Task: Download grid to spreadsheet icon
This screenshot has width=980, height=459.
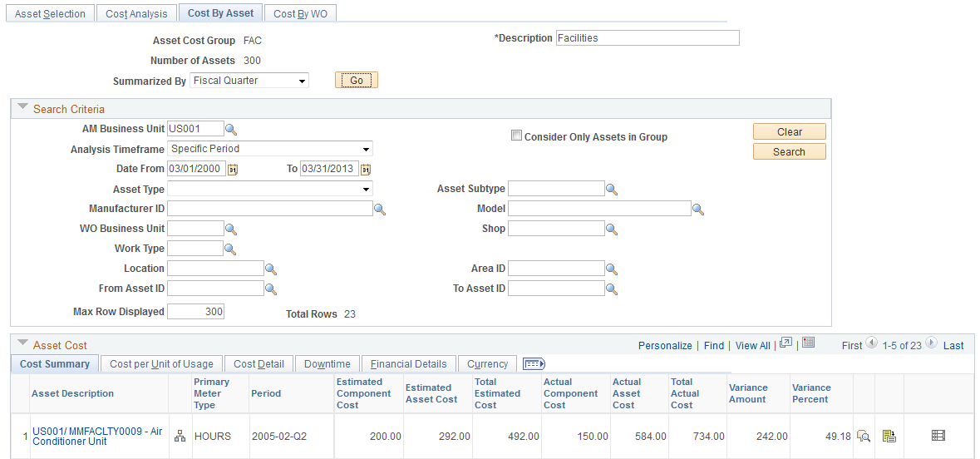Action: [x=808, y=343]
